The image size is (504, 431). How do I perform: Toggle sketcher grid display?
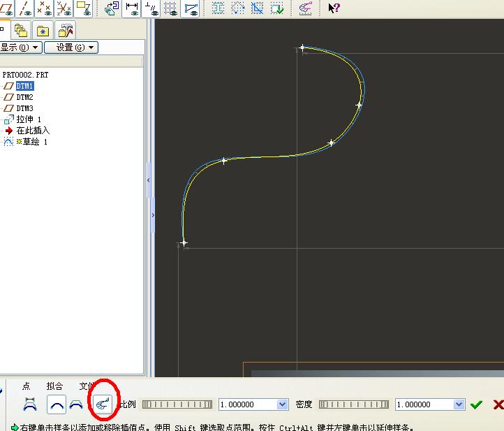point(171,8)
